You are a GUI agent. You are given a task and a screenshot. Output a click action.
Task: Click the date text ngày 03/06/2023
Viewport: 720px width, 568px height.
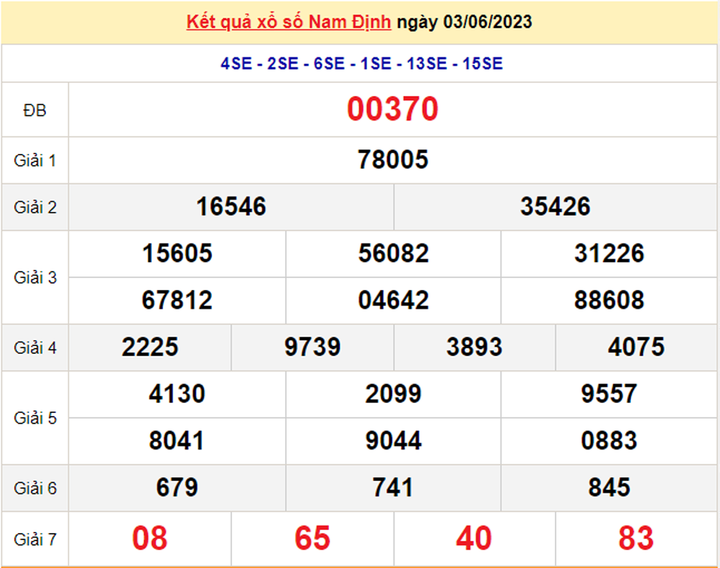tap(464, 22)
